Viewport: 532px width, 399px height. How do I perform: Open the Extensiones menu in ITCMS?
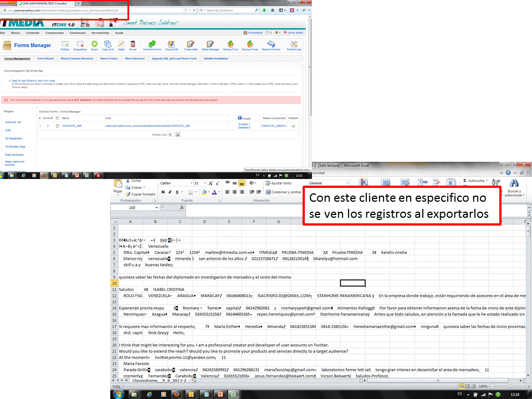[x=78, y=33]
